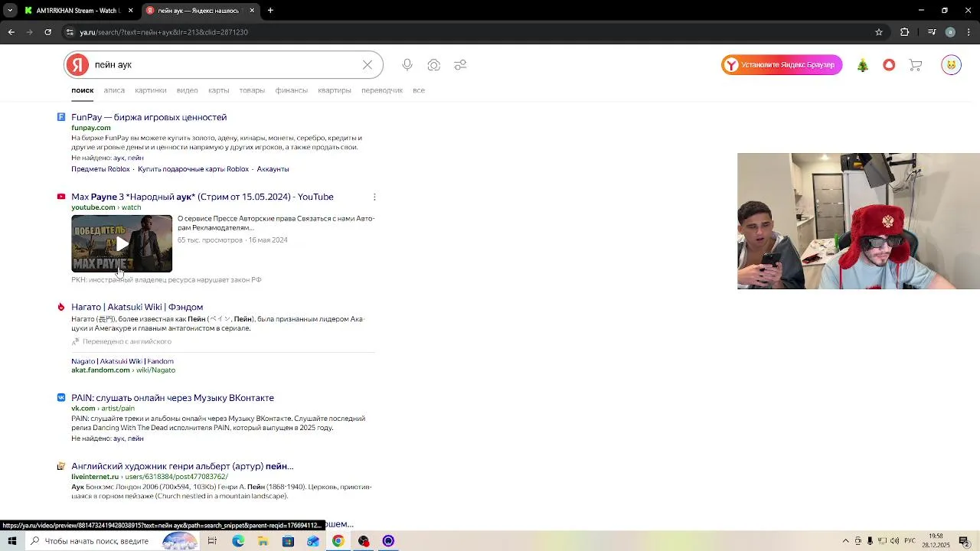Open File Explorer from taskbar
Viewport: 980px width, 551px height.
[263, 541]
